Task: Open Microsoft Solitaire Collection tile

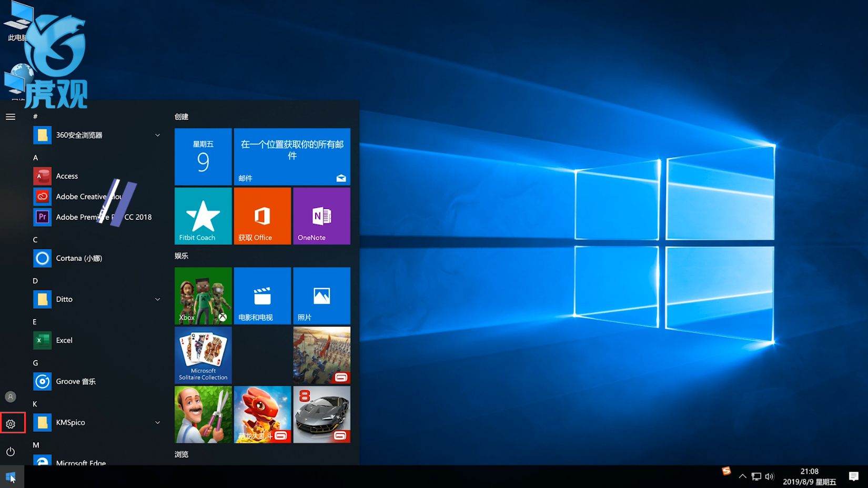Action: (x=203, y=355)
